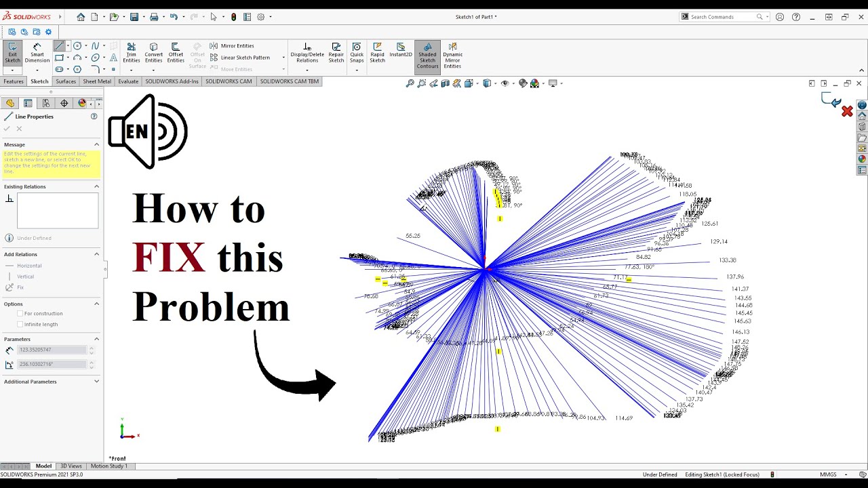Select the Trim Entities tool
Viewport: 868px width, 488px height.
click(131, 54)
